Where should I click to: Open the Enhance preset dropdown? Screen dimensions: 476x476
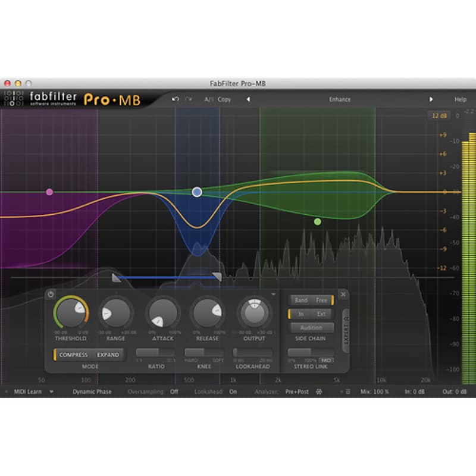[340, 99]
